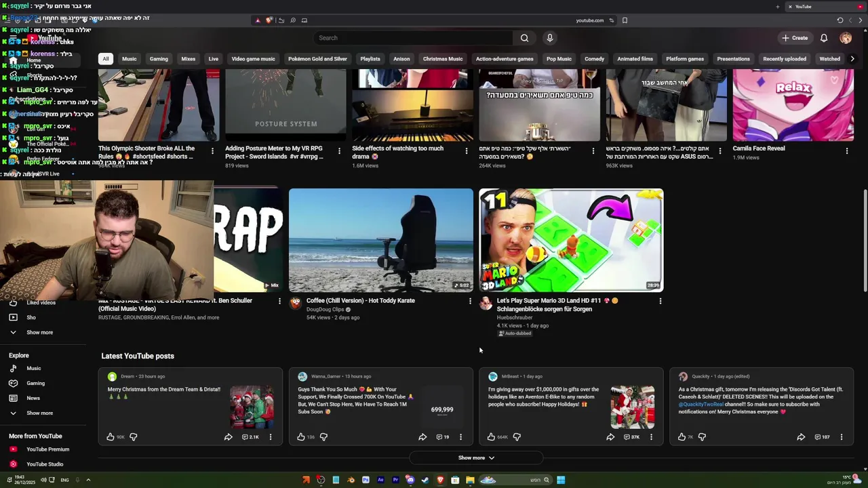This screenshot has height=488, width=868.
Task: Open News in Explore sidebar
Action: coord(33,399)
